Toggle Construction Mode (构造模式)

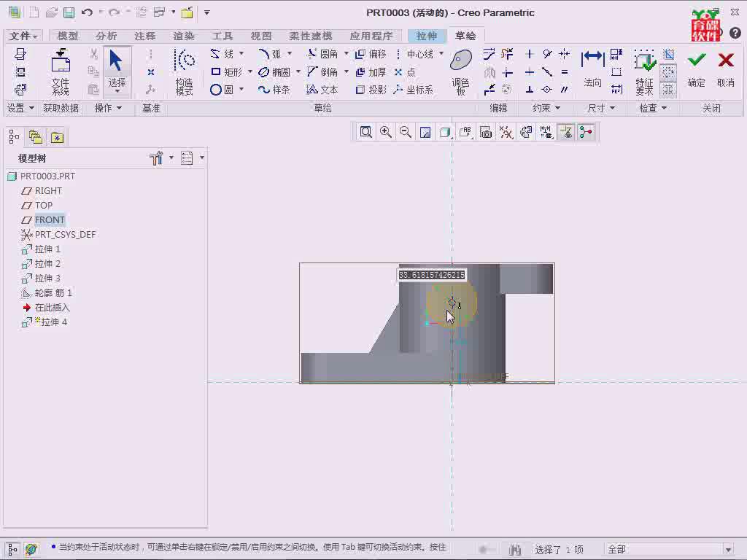pyautogui.click(x=185, y=72)
